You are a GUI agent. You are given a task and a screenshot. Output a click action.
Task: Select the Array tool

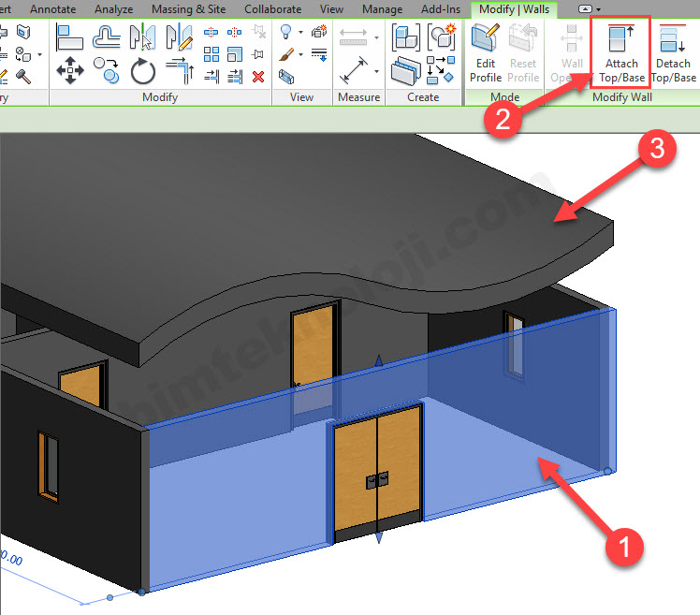pos(211,54)
